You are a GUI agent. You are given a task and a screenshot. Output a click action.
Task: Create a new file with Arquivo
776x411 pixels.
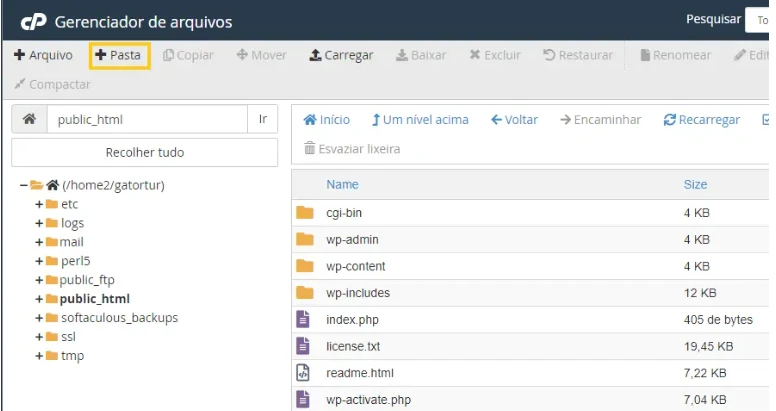click(x=43, y=55)
